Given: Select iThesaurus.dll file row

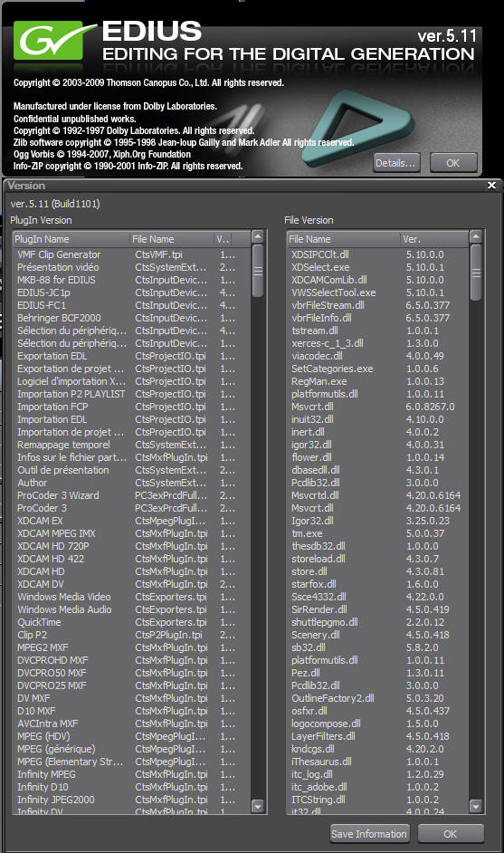Looking at the screenshot, I should (x=377, y=762).
